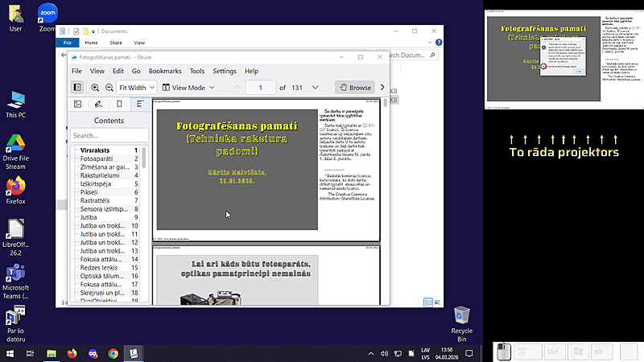Open the Settings menu
This screenshot has height=362, width=644.
225,71
